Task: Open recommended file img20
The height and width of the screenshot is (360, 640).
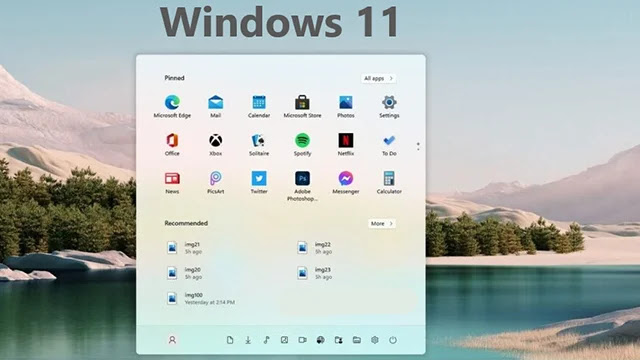Action: point(184,273)
